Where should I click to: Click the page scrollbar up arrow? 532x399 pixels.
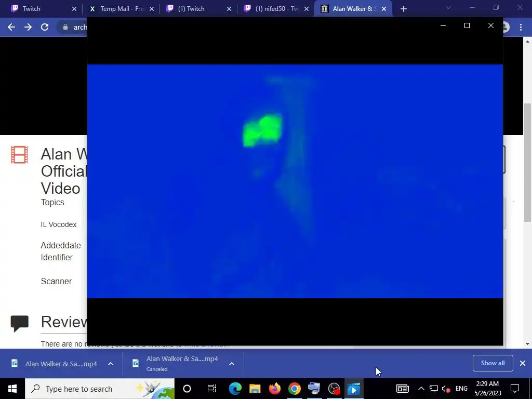pyautogui.click(x=528, y=42)
